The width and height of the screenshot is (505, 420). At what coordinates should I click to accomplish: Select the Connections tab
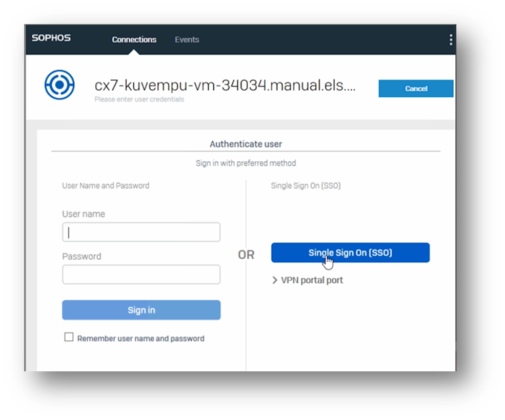134,39
